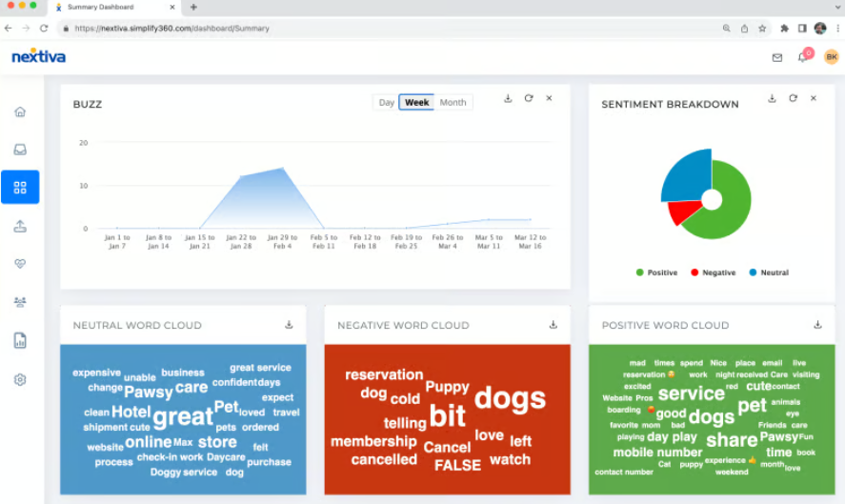
Task: Click the word 'bit' in negative cloud
Action: click(448, 415)
